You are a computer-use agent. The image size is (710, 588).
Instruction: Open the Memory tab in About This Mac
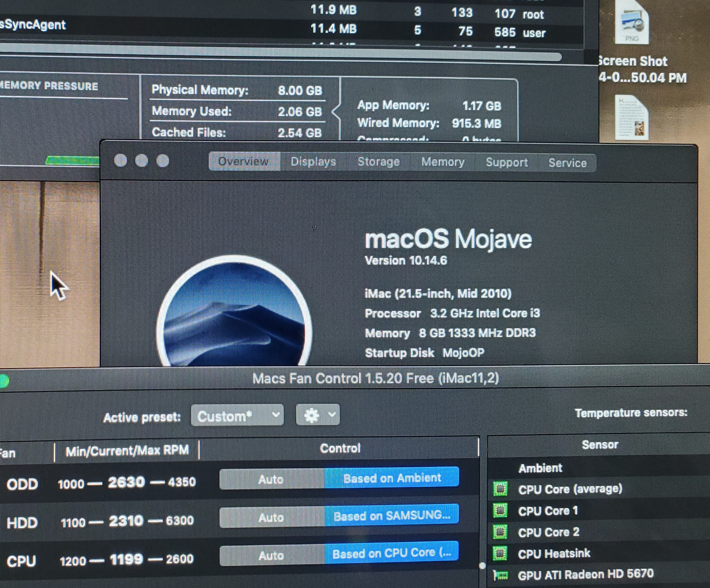(x=443, y=163)
